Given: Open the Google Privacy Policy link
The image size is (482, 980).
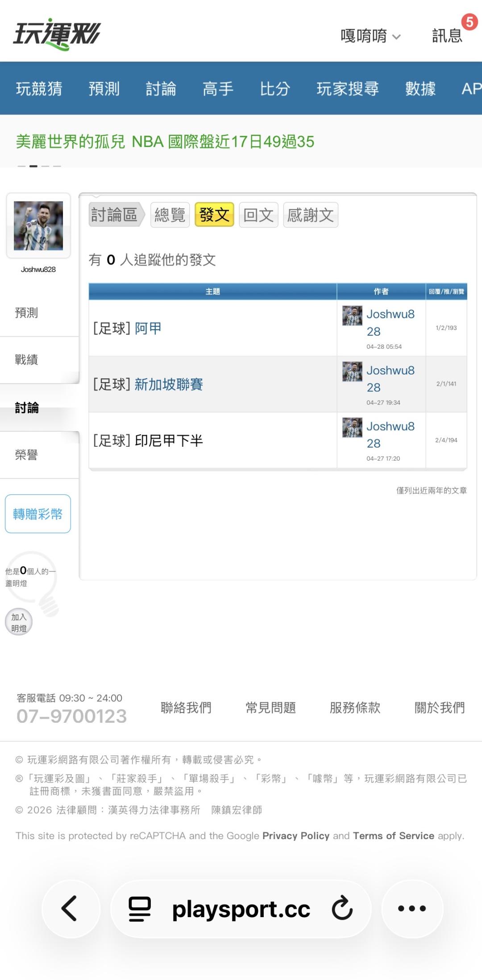Looking at the screenshot, I should pyautogui.click(x=296, y=836).
